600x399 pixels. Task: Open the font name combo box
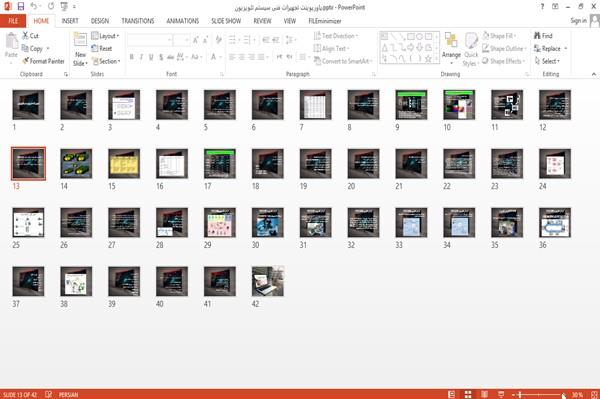(x=149, y=40)
